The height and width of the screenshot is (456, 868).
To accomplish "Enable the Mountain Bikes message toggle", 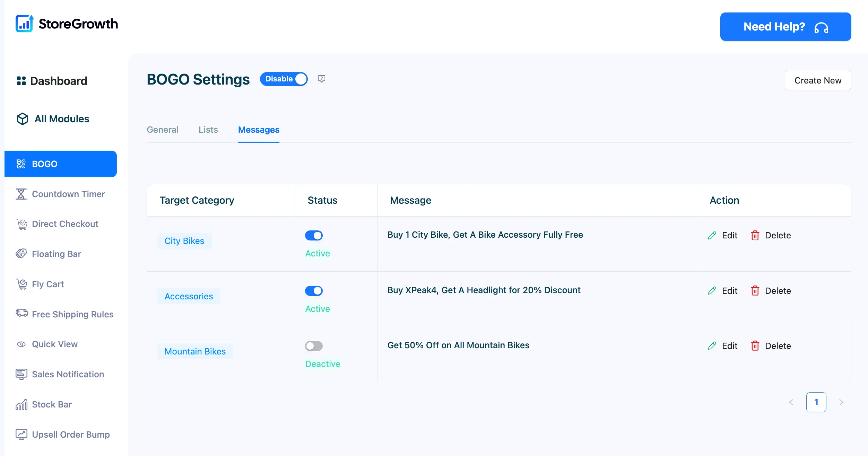I will (x=314, y=346).
